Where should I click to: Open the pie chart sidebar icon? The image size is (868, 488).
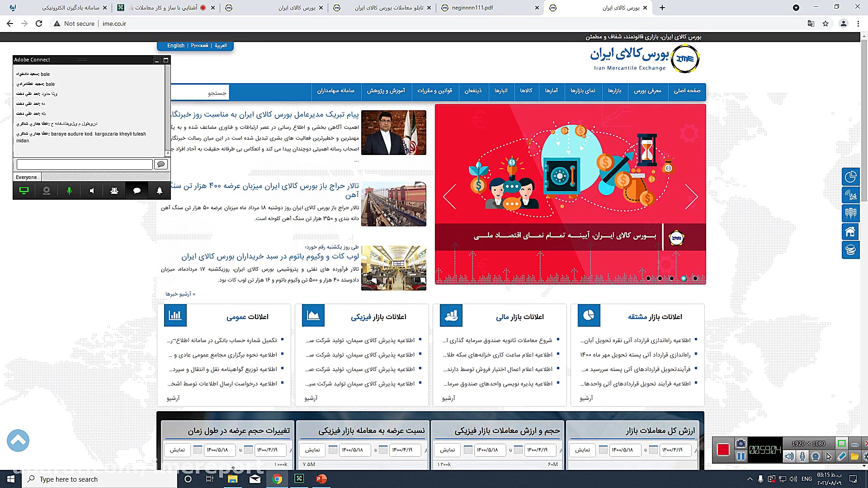(850, 177)
